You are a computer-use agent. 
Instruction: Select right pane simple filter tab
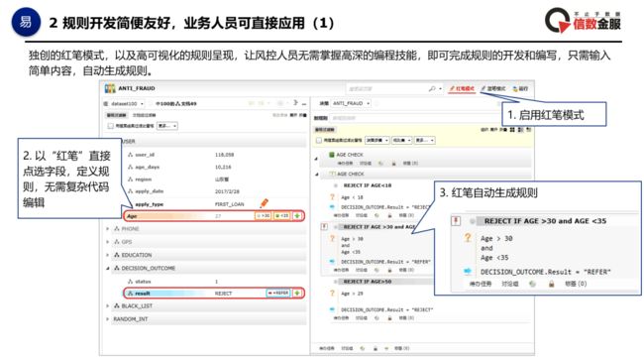325,130
